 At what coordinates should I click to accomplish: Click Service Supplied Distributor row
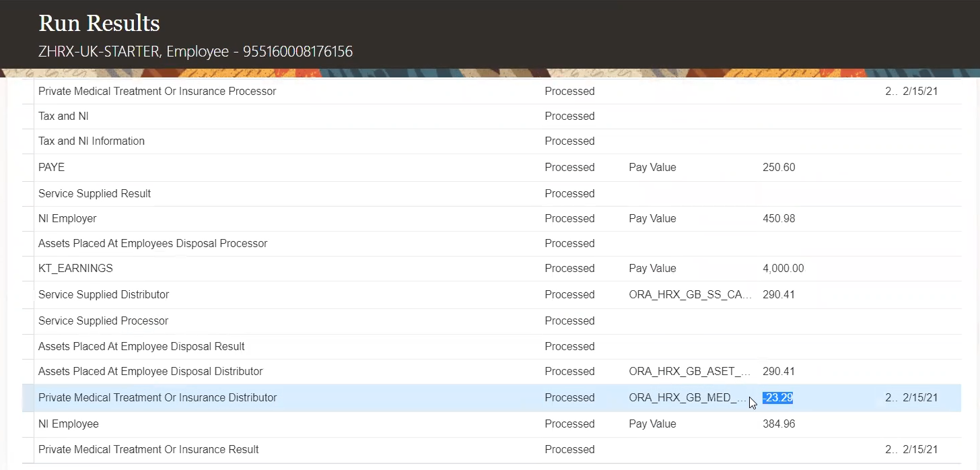(104, 295)
